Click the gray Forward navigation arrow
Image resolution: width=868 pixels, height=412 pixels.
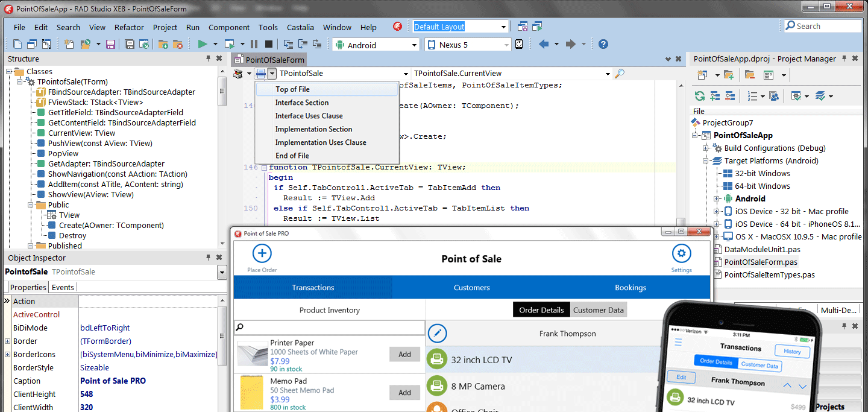(x=572, y=45)
